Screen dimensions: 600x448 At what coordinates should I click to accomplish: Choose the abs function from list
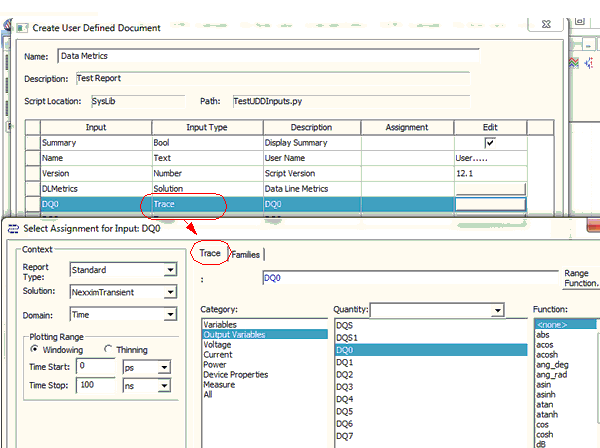click(x=543, y=335)
